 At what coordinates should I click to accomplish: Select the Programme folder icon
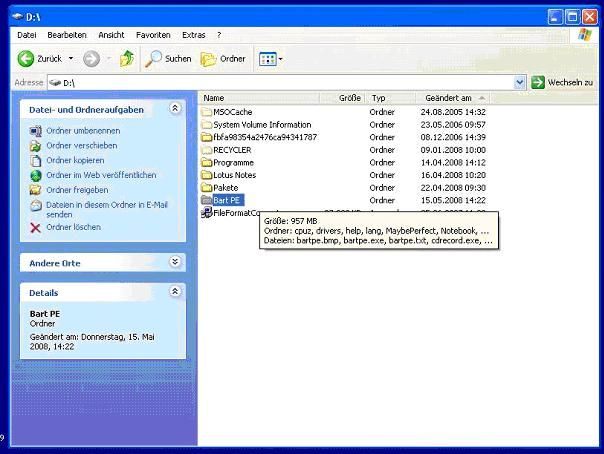tap(207, 163)
